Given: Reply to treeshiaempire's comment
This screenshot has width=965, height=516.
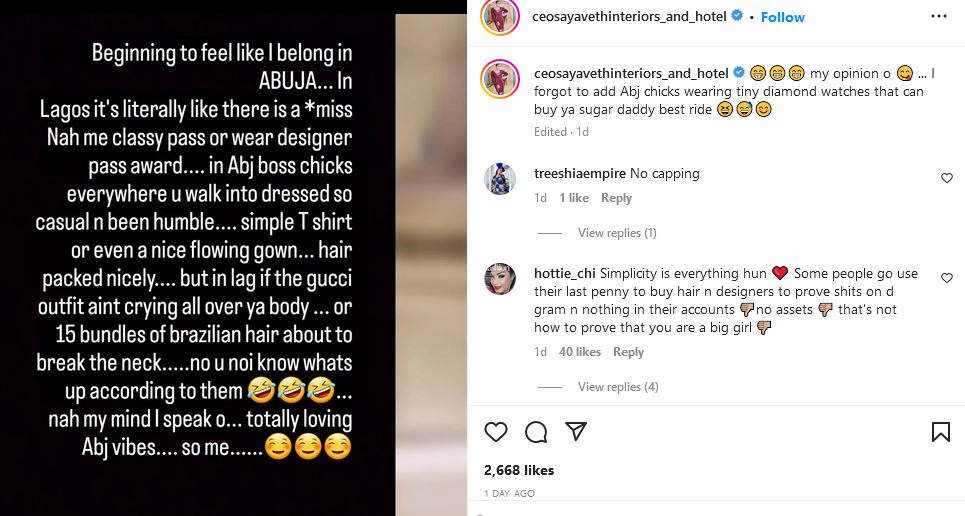Looking at the screenshot, I should coord(616,198).
